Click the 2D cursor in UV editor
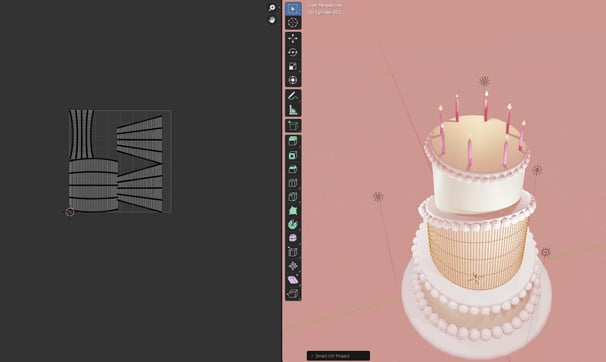This screenshot has width=606, height=362. click(x=70, y=212)
